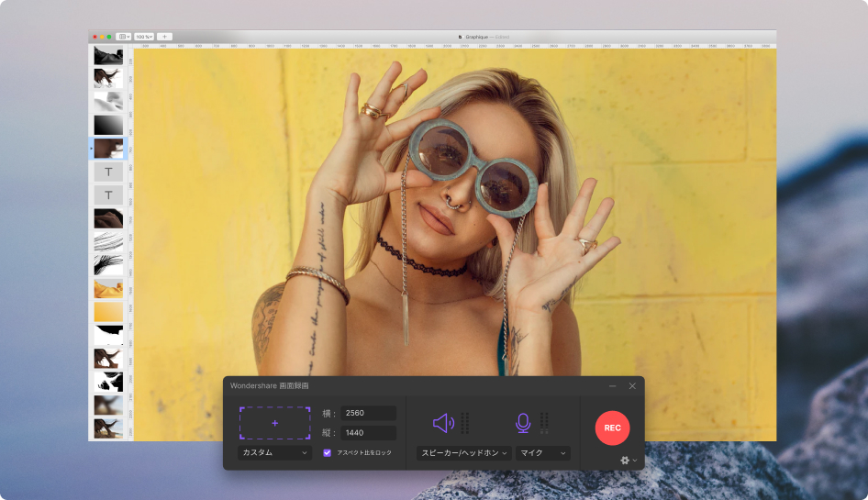This screenshot has height=500, width=868.
Task: Click the height field showing 1440
Action: pos(369,433)
